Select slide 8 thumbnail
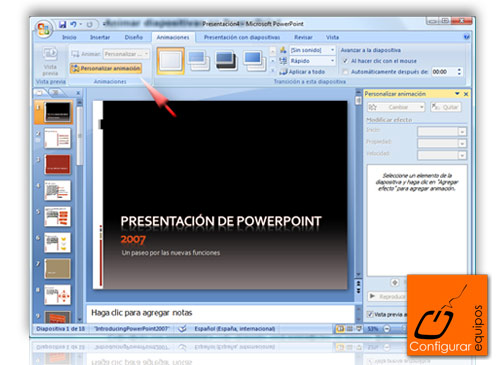 tap(57, 295)
